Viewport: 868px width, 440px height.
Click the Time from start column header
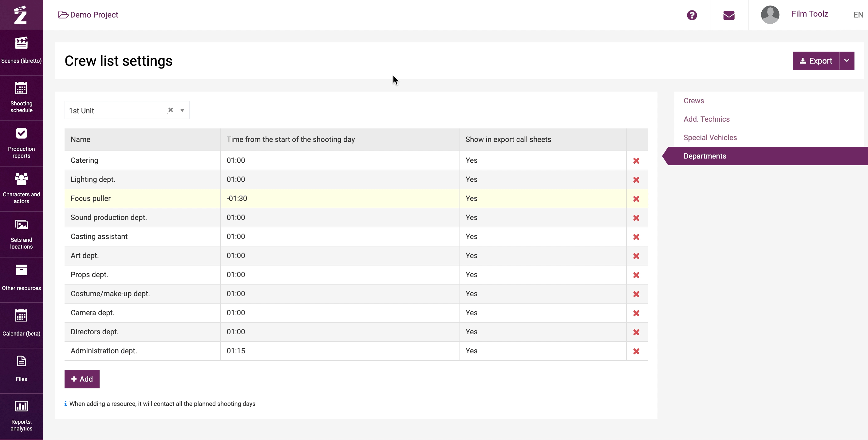pyautogui.click(x=340, y=139)
